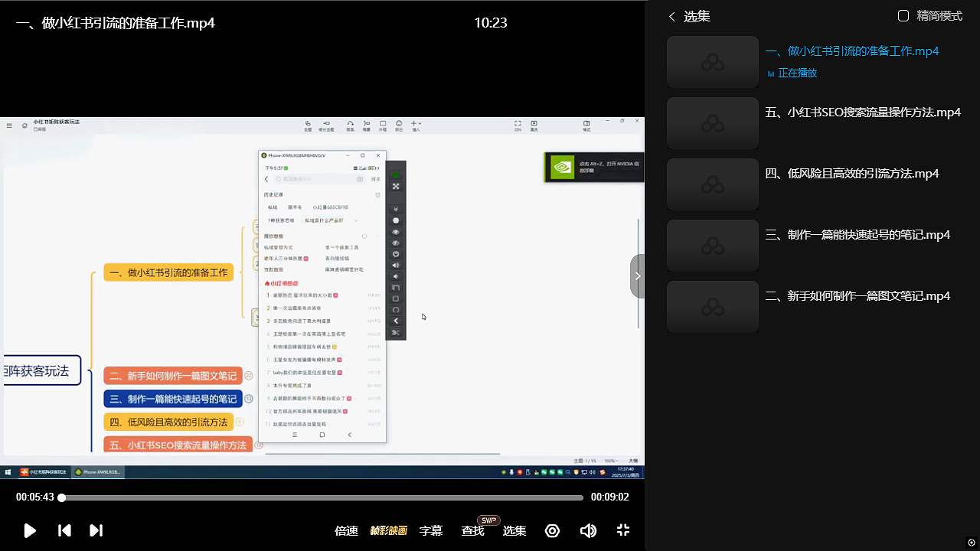Open the 选集 episode list in player bar
This screenshot has width=980, height=551.
click(x=514, y=530)
